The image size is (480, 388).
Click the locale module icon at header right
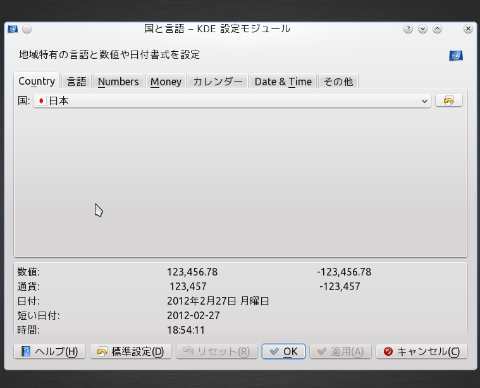pyautogui.click(x=456, y=55)
